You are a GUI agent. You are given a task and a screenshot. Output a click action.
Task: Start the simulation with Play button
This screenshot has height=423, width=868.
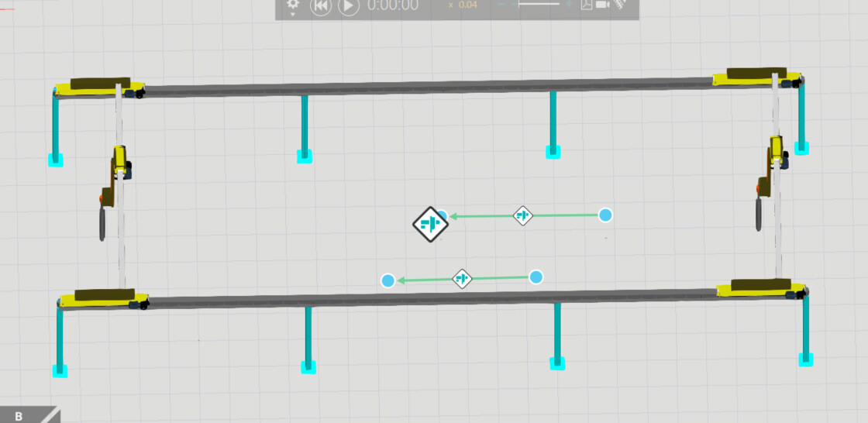[349, 6]
